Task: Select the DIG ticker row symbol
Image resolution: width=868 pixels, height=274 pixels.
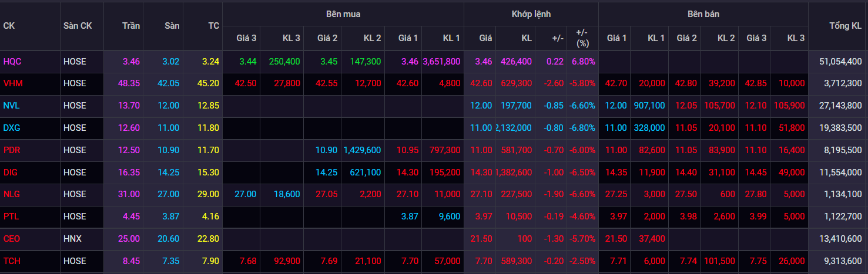Action: pyautogui.click(x=11, y=172)
